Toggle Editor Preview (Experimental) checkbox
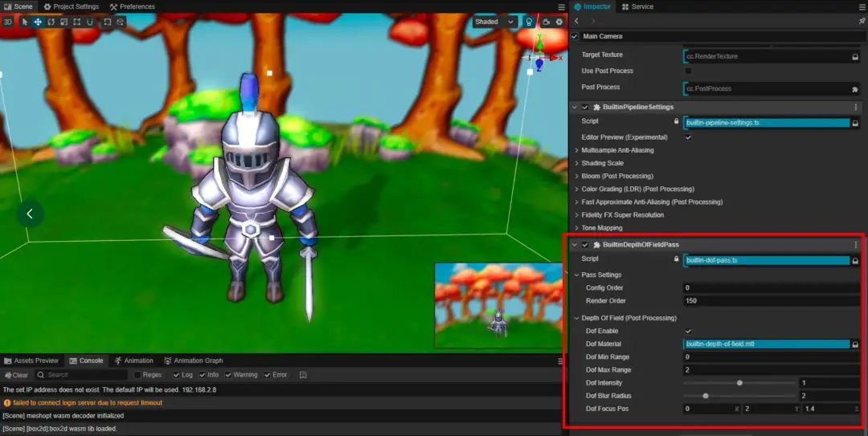 coord(688,137)
